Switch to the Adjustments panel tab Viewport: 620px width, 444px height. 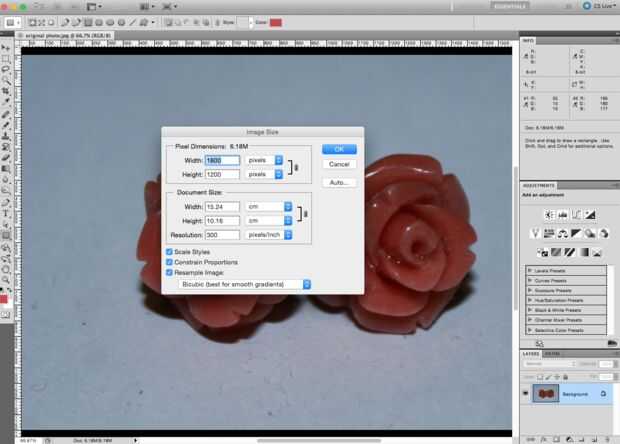(x=539, y=185)
